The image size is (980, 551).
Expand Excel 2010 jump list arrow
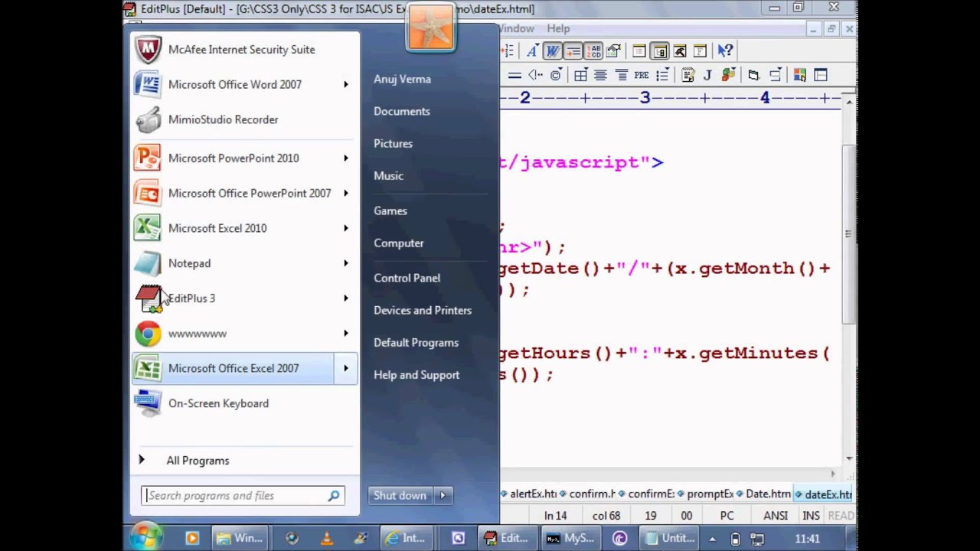(x=346, y=229)
